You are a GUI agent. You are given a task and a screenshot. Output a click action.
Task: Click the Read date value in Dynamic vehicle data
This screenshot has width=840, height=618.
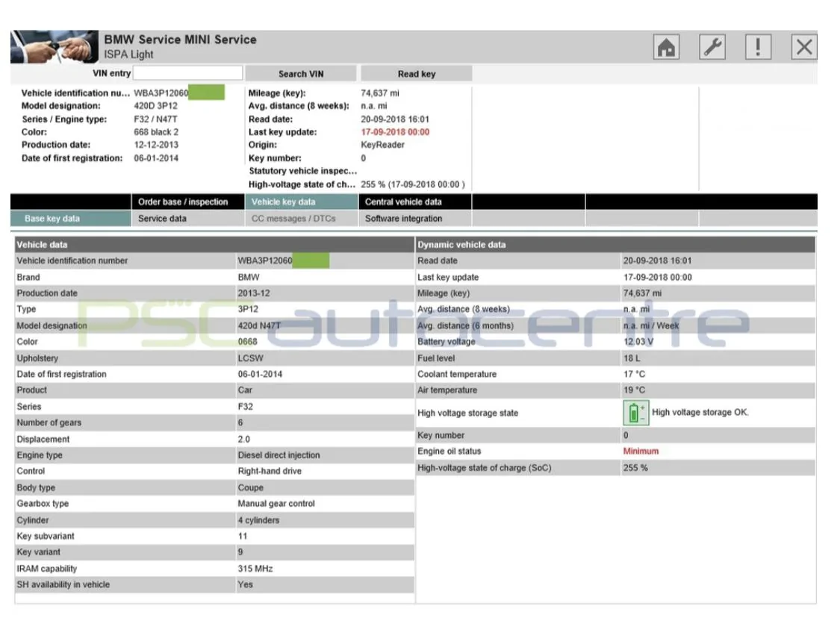pos(657,260)
